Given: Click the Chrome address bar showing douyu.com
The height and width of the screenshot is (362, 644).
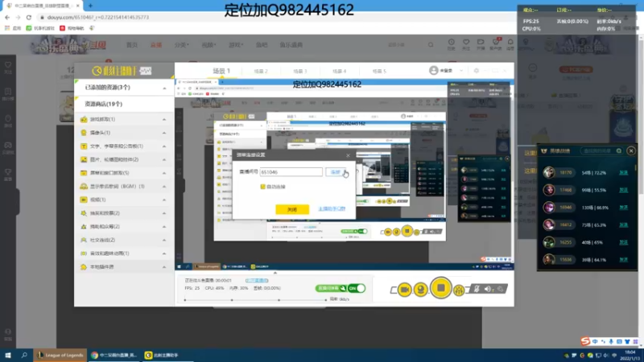Looking at the screenshot, I should (97, 17).
